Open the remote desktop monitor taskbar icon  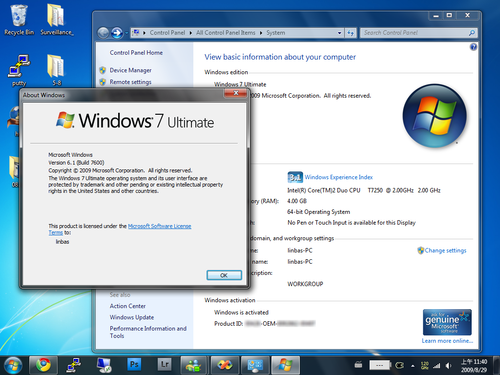pos(104,365)
